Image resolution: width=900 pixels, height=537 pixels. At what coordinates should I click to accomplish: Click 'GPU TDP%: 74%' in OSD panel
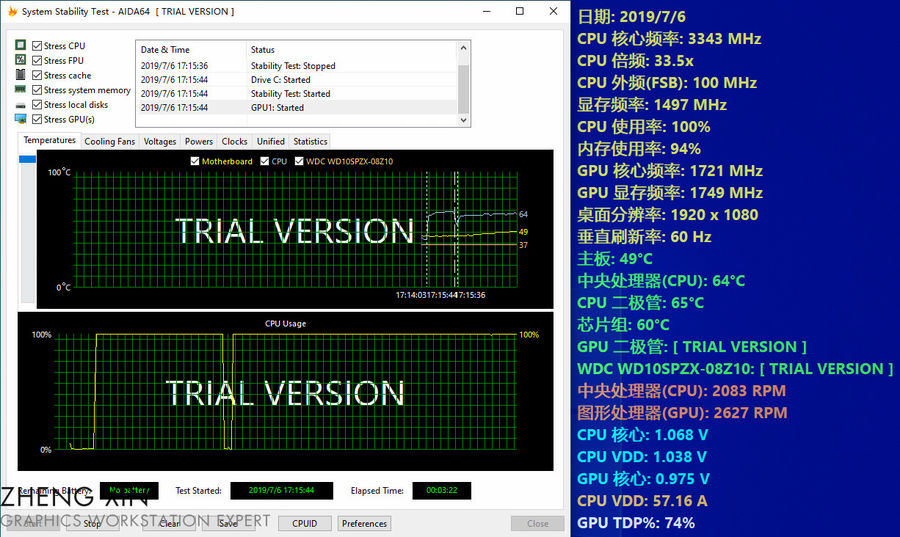click(x=636, y=523)
